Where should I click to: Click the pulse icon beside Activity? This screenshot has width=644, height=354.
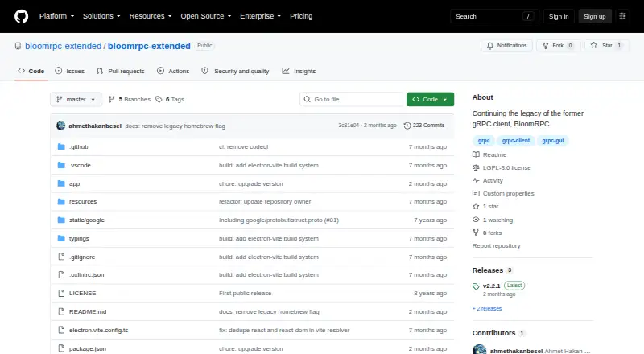pyautogui.click(x=476, y=181)
